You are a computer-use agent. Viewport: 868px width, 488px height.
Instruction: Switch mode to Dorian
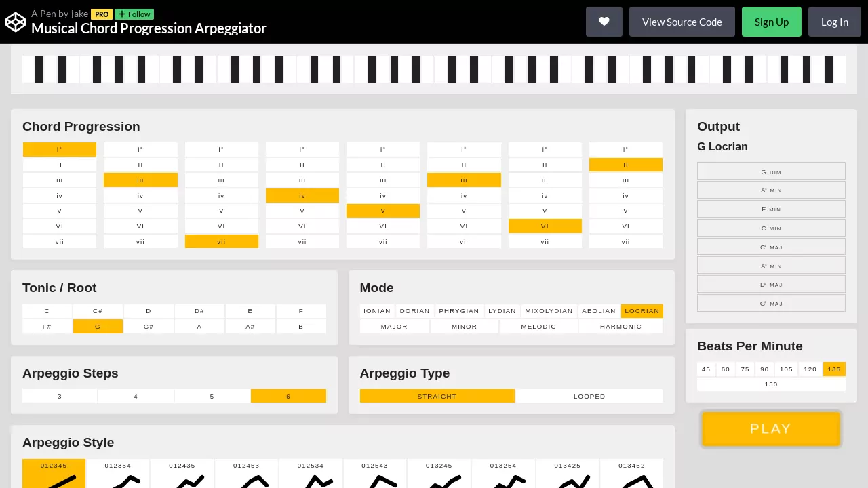[x=415, y=311]
